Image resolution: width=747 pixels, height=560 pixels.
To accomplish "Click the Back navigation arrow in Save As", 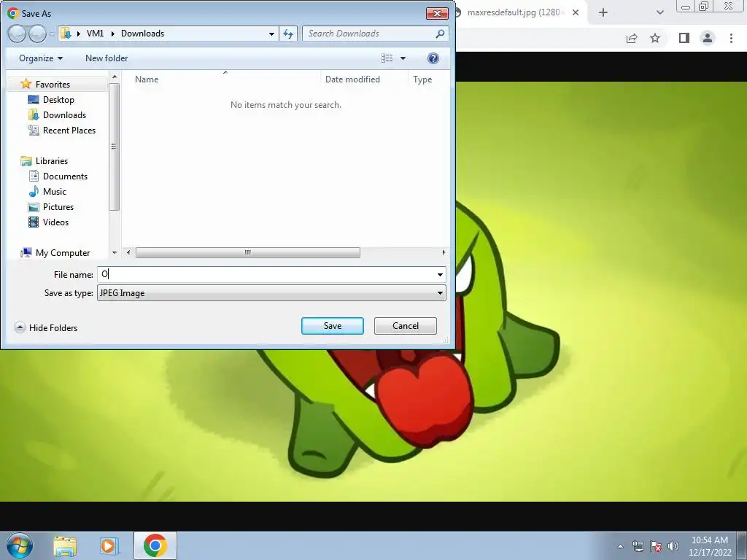I will coord(17,34).
